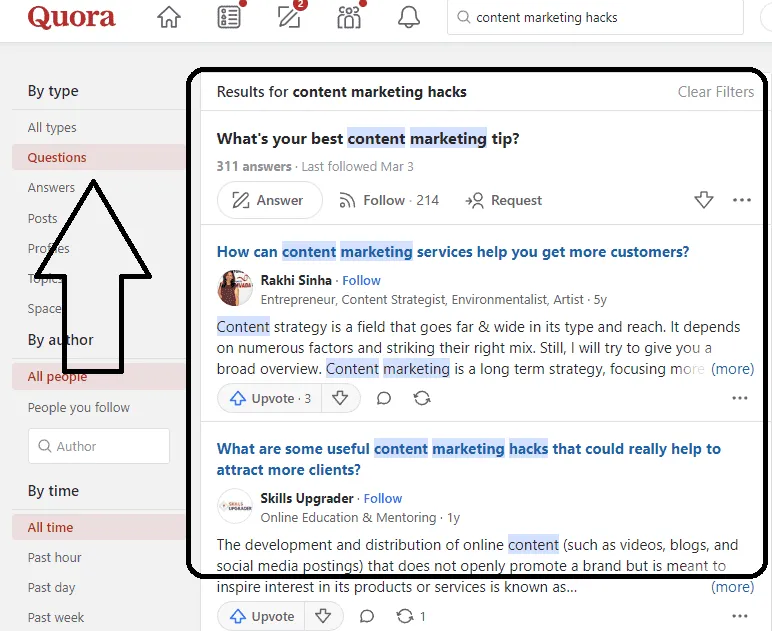Open question about useful content marketing hacks
The height and width of the screenshot is (631, 772).
point(469,459)
